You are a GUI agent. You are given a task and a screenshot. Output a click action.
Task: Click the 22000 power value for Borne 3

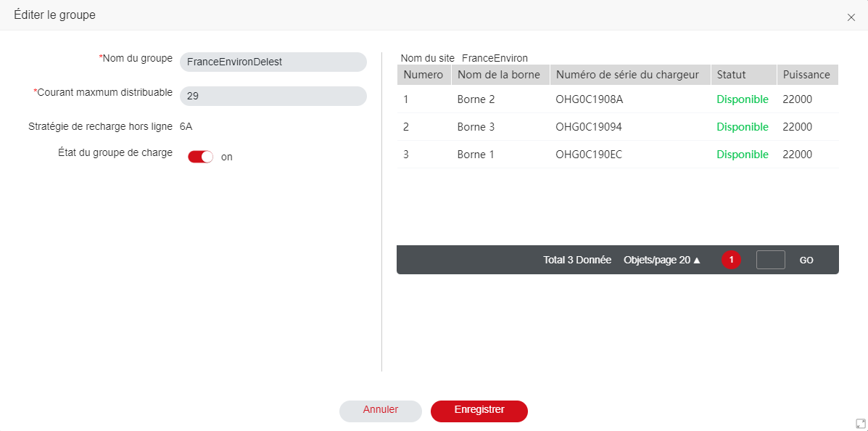(797, 127)
